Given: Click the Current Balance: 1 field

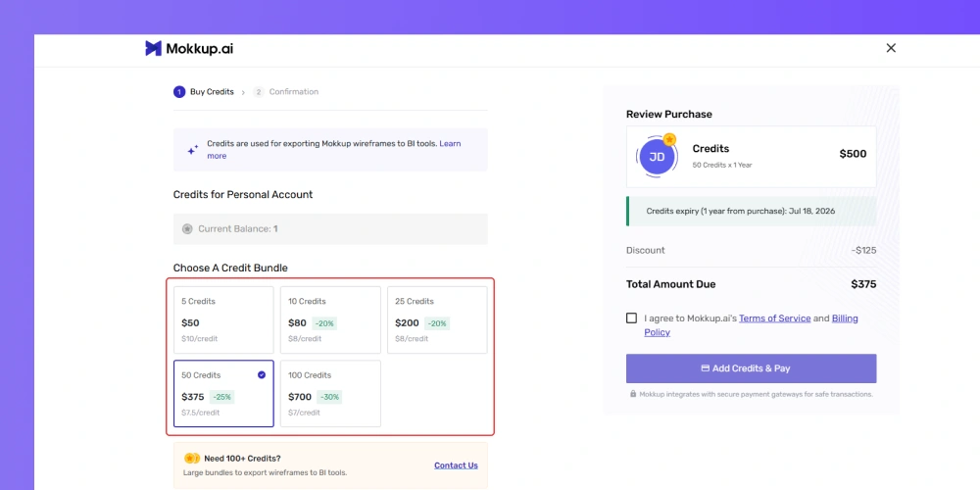Looking at the screenshot, I should point(330,228).
